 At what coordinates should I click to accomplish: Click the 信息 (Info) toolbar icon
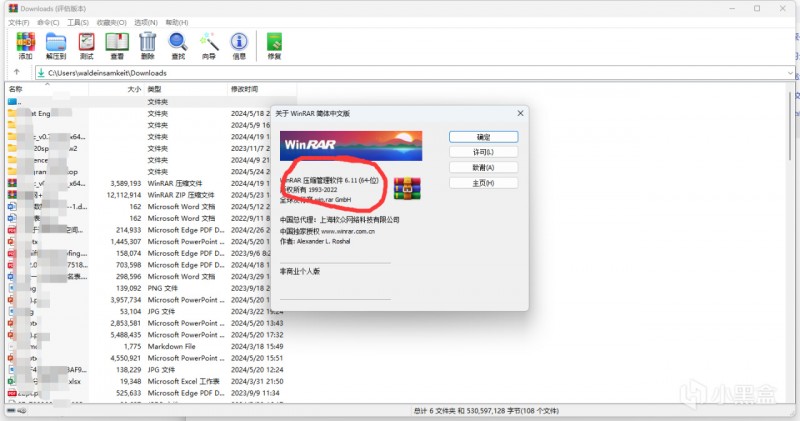pyautogui.click(x=239, y=46)
